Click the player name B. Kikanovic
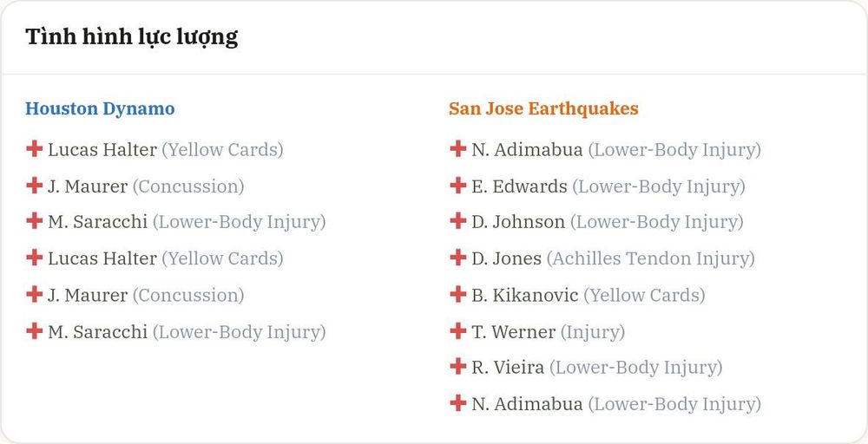The image size is (868, 444). 525,295
